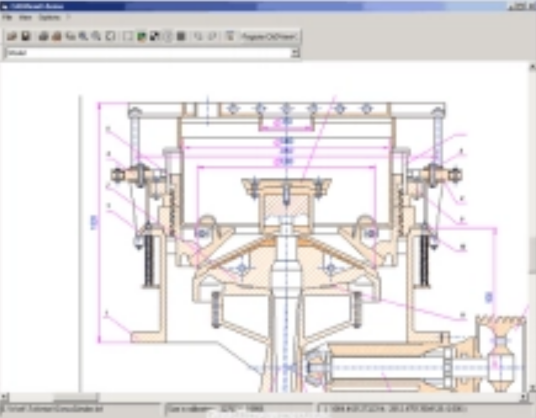Click the horizontal scrollbar thumb

[76, 397]
